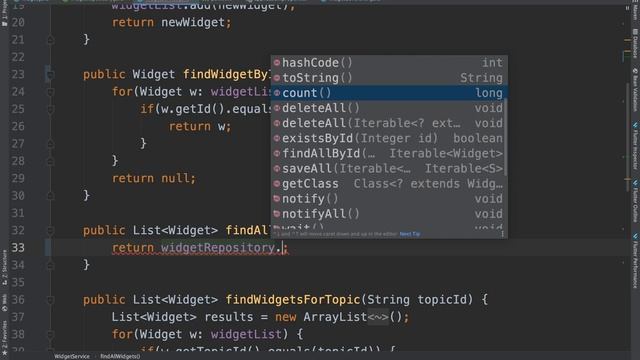Screen dimensions: 640x360
Task: Open the Database tool window tab
Action: click(x=635, y=43)
